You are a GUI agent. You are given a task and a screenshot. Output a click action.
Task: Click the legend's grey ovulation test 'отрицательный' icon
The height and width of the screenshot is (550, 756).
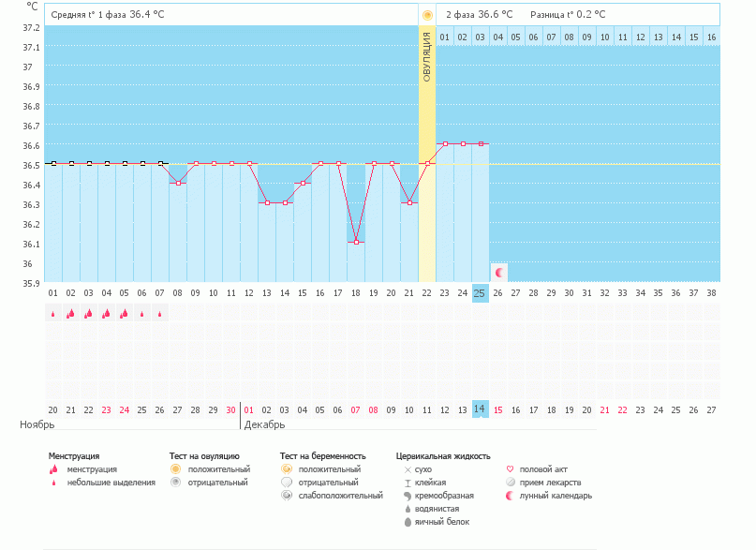(x=175, y=482)
